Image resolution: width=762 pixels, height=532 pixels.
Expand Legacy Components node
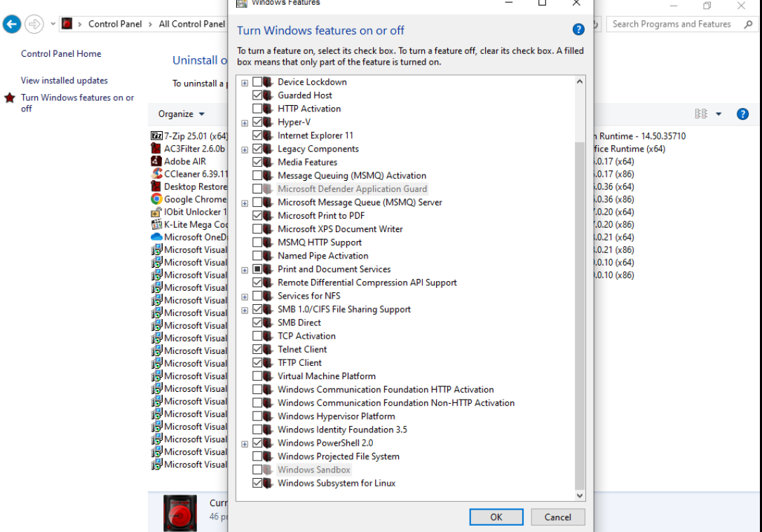click(x=245, y=149)
